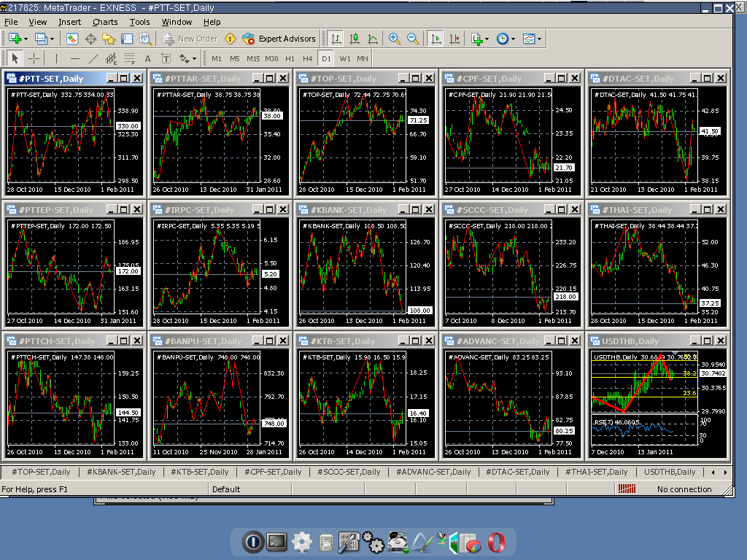Click the Opera browser dock icon

[x=496, y=542]
